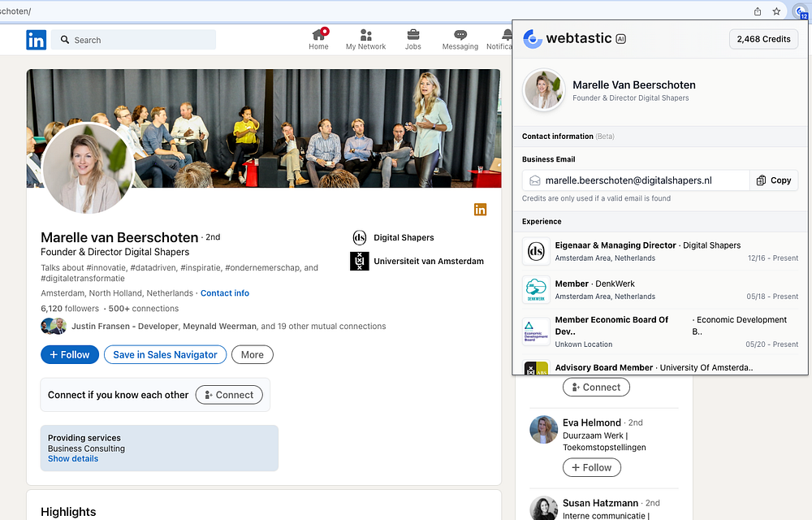Click Save in Sales Navigator
812x520 pixels.
(165, 355)
